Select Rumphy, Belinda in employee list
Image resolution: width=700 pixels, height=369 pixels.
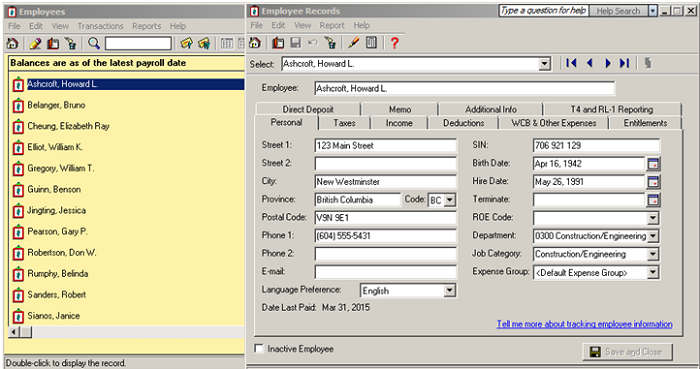click(58, 274)
